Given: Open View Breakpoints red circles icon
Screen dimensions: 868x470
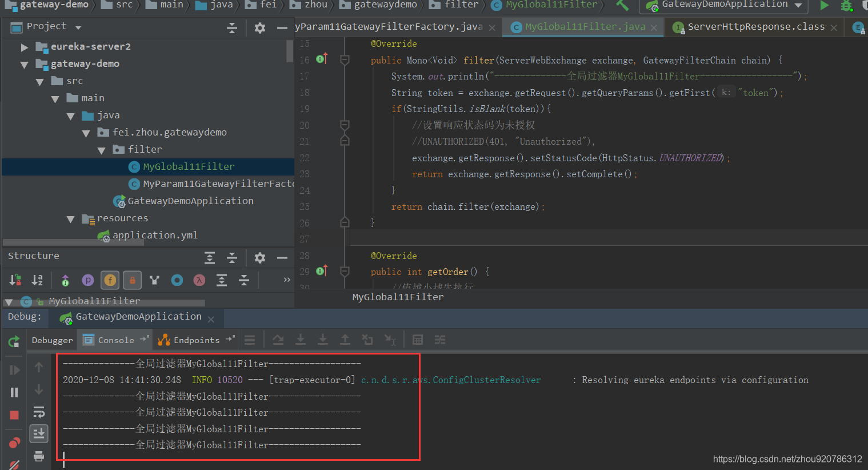Looking at the screenshot, I should coord(14,443).
